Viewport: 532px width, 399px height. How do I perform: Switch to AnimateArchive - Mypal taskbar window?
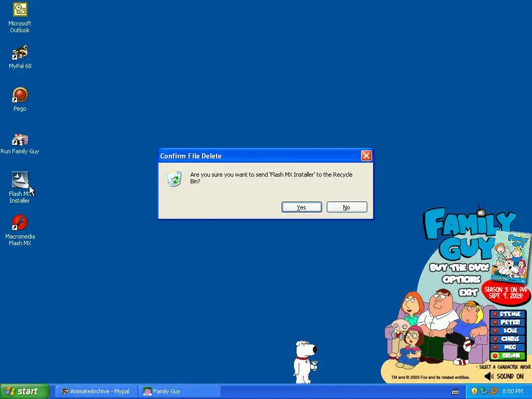click(96, 391)
